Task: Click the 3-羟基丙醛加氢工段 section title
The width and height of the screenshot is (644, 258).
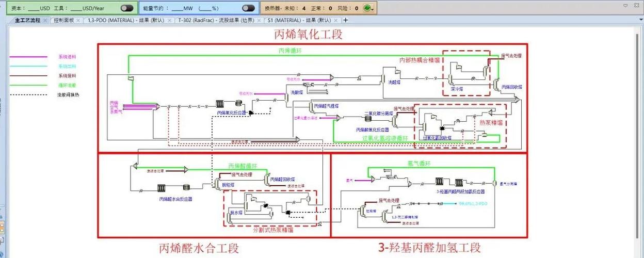Action: pyautogui.click(x=429, y=248)
